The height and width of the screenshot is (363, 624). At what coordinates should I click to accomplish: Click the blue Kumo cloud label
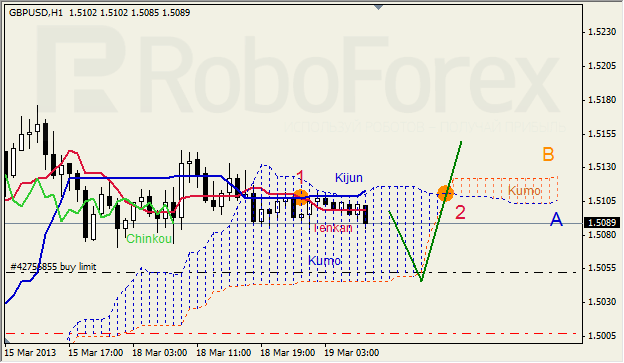325,261
